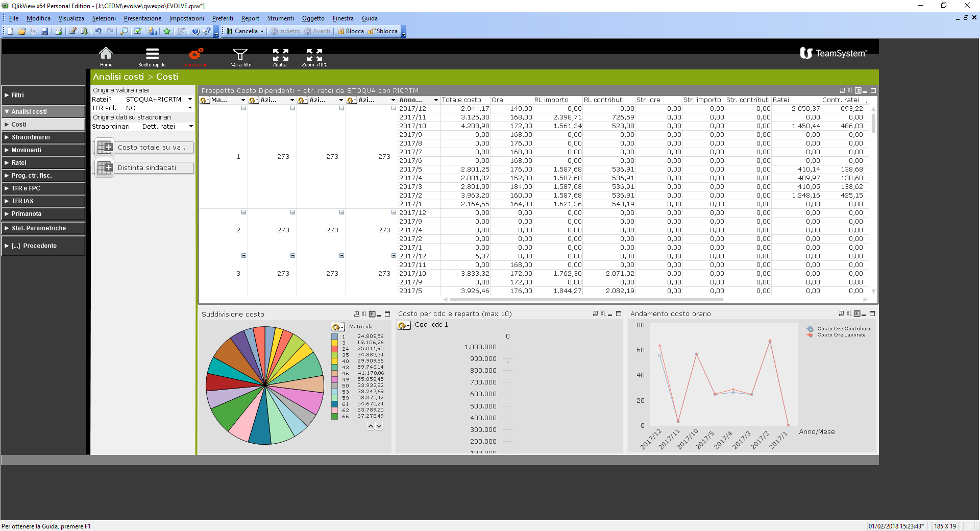980x531 pixels.
Task: Click the Print toolbar icon
Action: click(58, 31)
